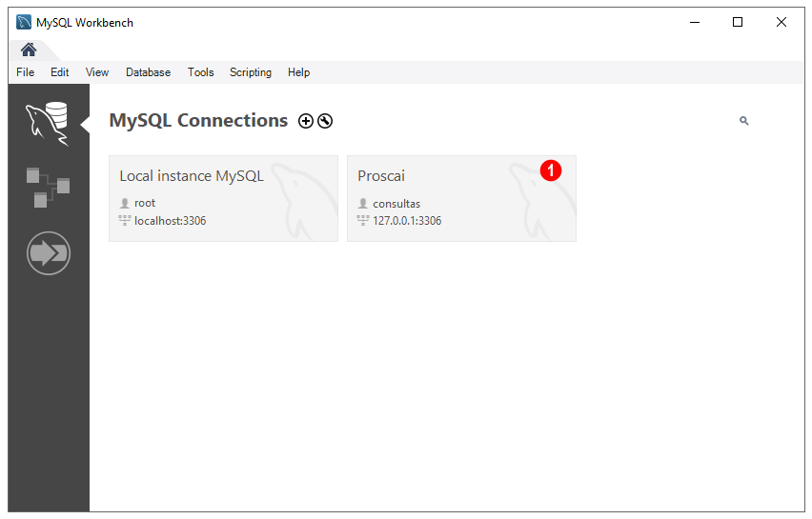Select the dolphin database connections sidebar icon
The height and width of the screenshot is (519, 812).
click(48, 124)
